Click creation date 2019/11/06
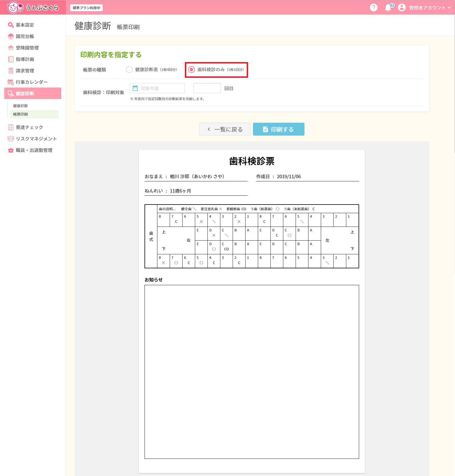The width and height of the screenshot is (455, 476). point(289,176)
